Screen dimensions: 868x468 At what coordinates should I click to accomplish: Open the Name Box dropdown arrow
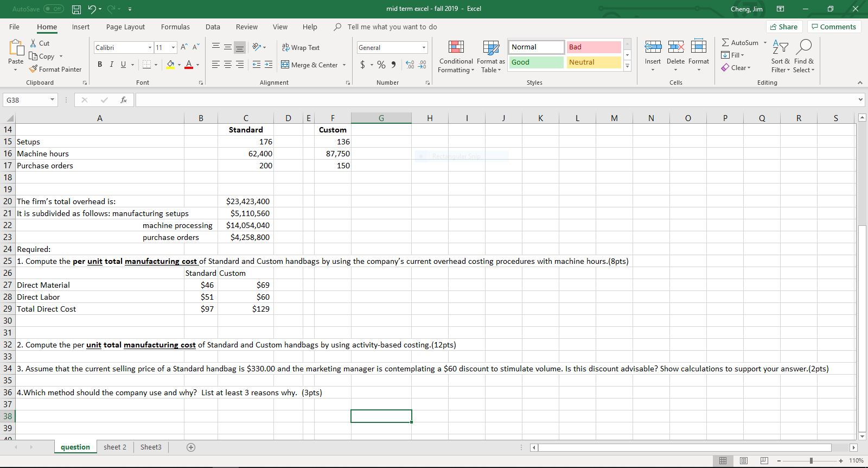tap(52, 100)
